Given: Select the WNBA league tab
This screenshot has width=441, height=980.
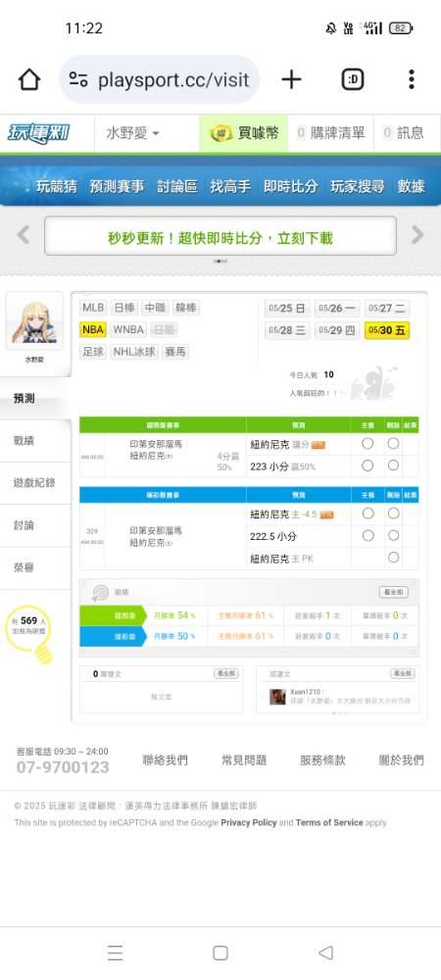Looking at the screenshot, I should 128,329.
